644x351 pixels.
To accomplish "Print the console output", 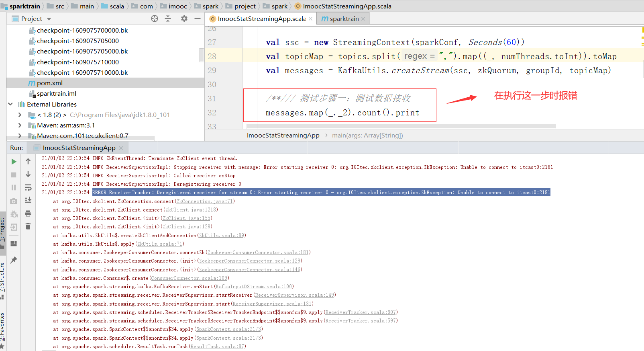I will [x=28, y=213].
